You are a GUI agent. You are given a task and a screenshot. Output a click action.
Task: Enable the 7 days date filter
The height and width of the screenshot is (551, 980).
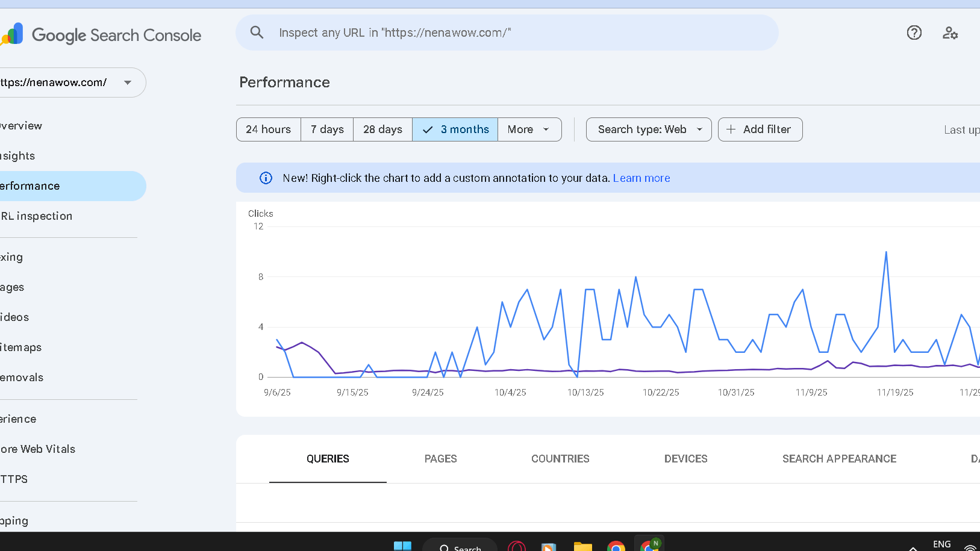pyautogui.click(x=326, y=129)
